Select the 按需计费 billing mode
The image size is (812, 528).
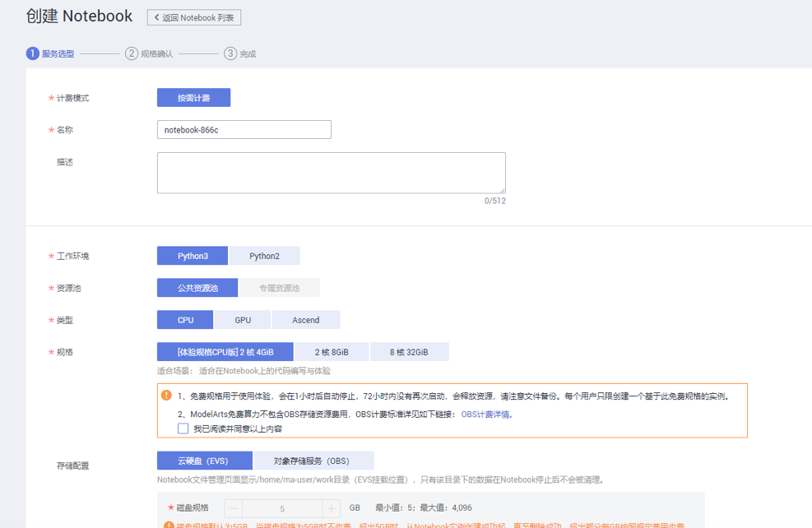[193, 97]
